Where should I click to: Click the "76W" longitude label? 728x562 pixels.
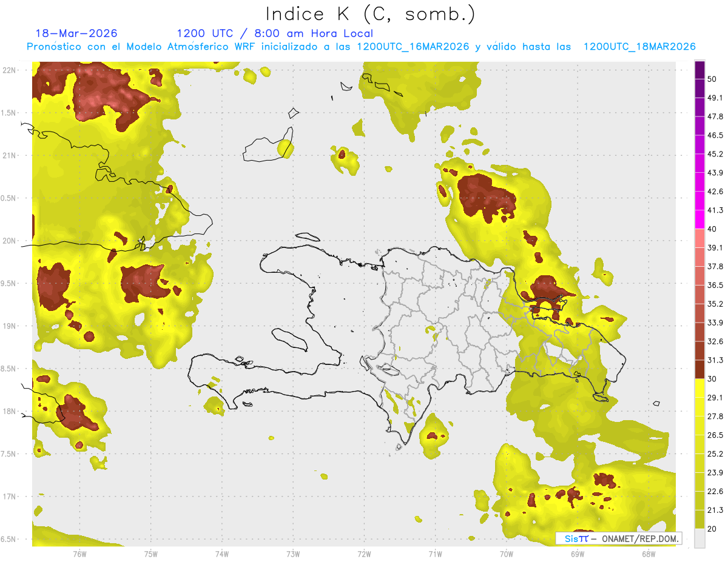coord(79,554)
